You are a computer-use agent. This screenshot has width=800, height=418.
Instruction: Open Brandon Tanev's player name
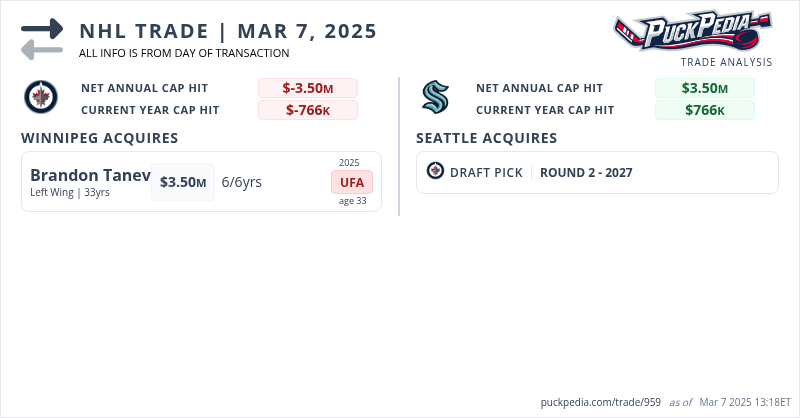point(90,176)
